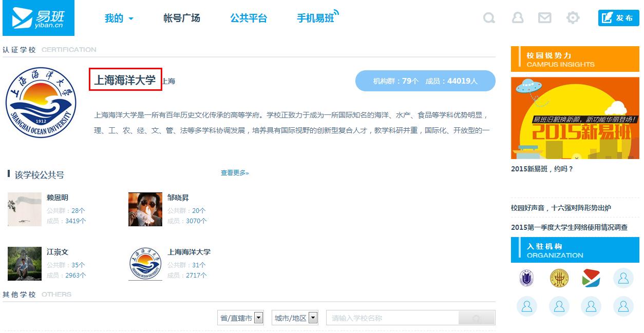Click the round gold organization emblem

click(x=559, y=278)
